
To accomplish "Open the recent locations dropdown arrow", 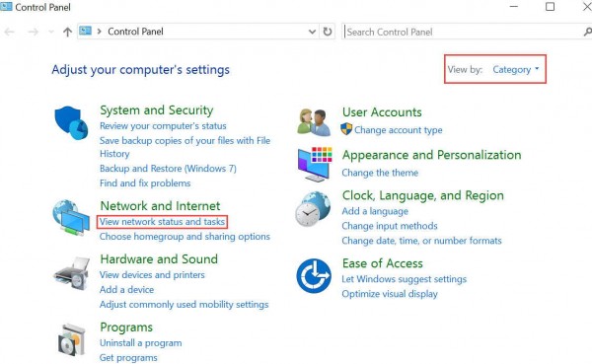I will [51, 32].
